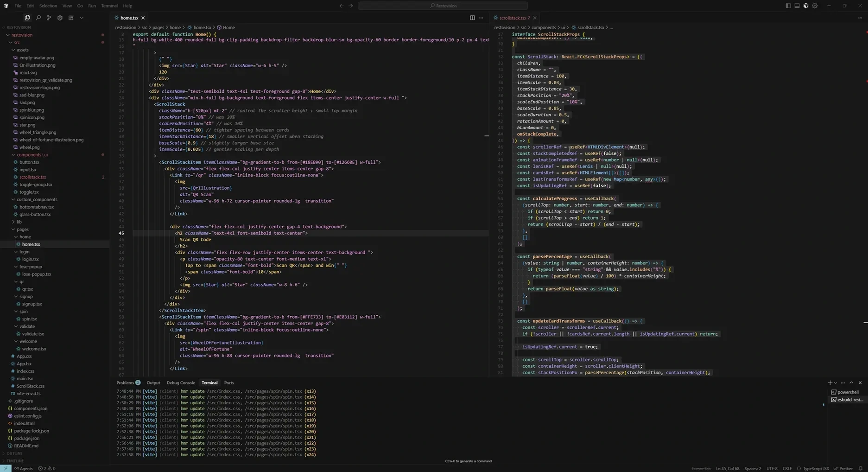The height and width of the screenshot is (472, 868).
Task: Open the Search view icon
Action: point(38,18)
